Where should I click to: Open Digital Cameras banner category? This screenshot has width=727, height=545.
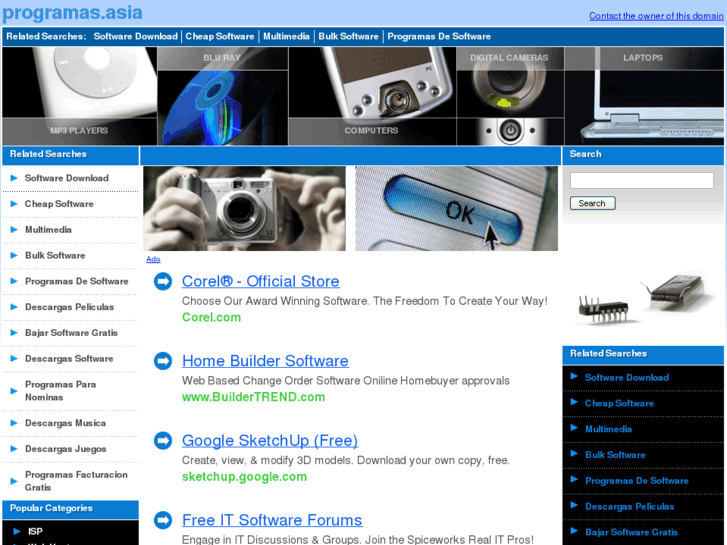[x=510, y=96]
